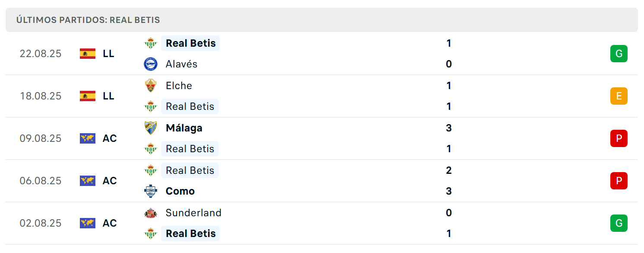
Task: Open the Málaga team link
Action: tap(184, 128)
